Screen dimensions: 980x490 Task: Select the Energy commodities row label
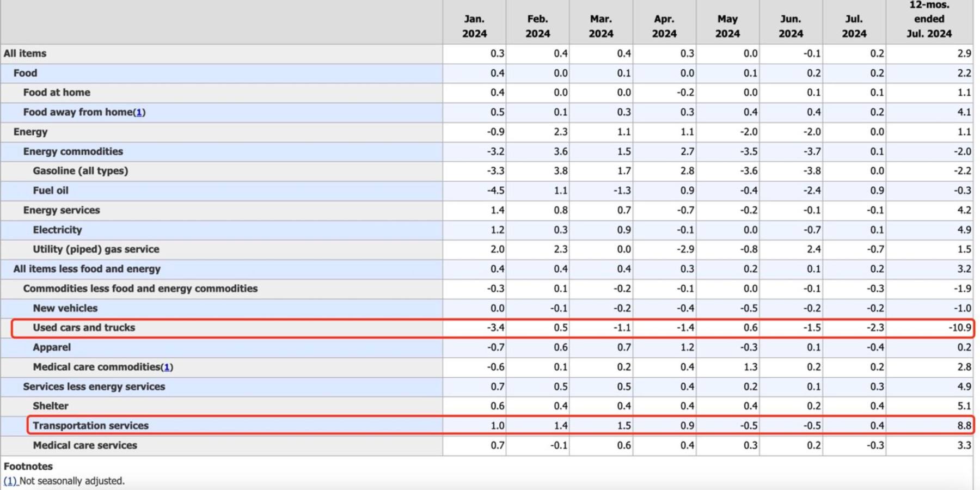point(73,151)
